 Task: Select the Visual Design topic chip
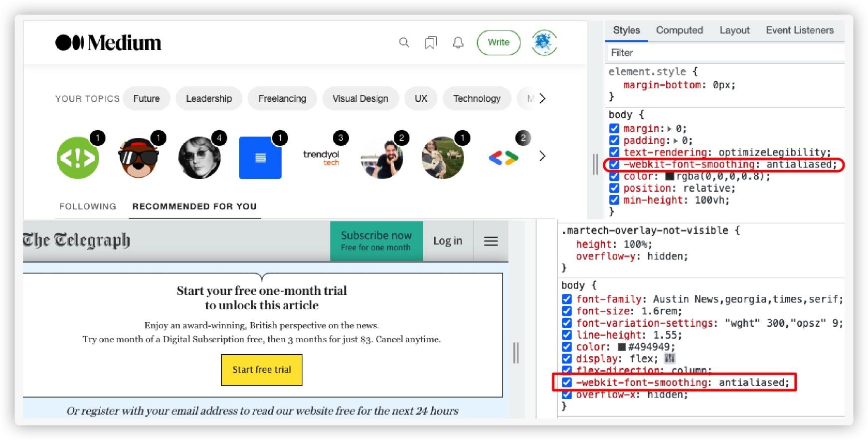click(x=360, y=98)
